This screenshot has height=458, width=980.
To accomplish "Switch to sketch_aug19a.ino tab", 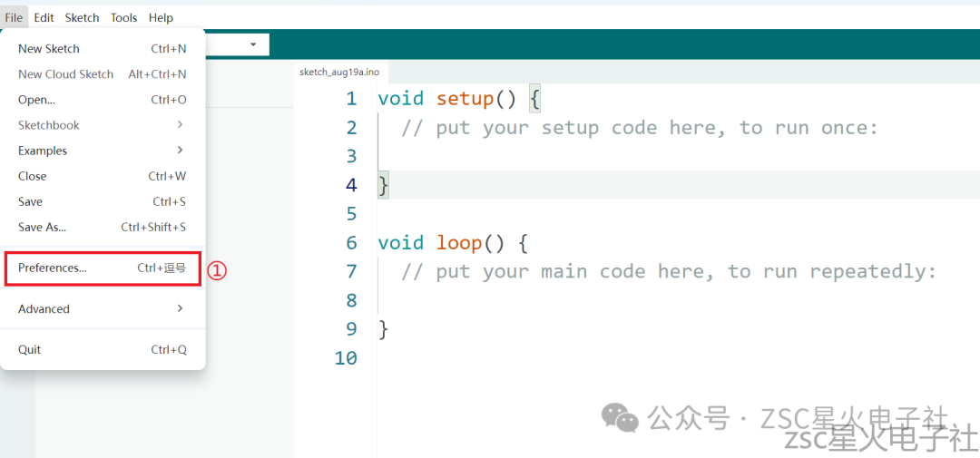I will point(339,72).
